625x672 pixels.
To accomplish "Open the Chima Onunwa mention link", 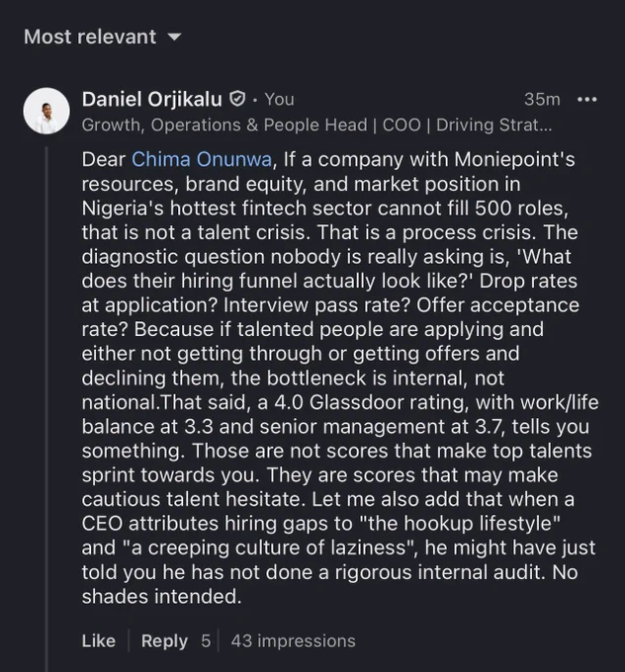I will pyautogui.click(x=202, y=159).
